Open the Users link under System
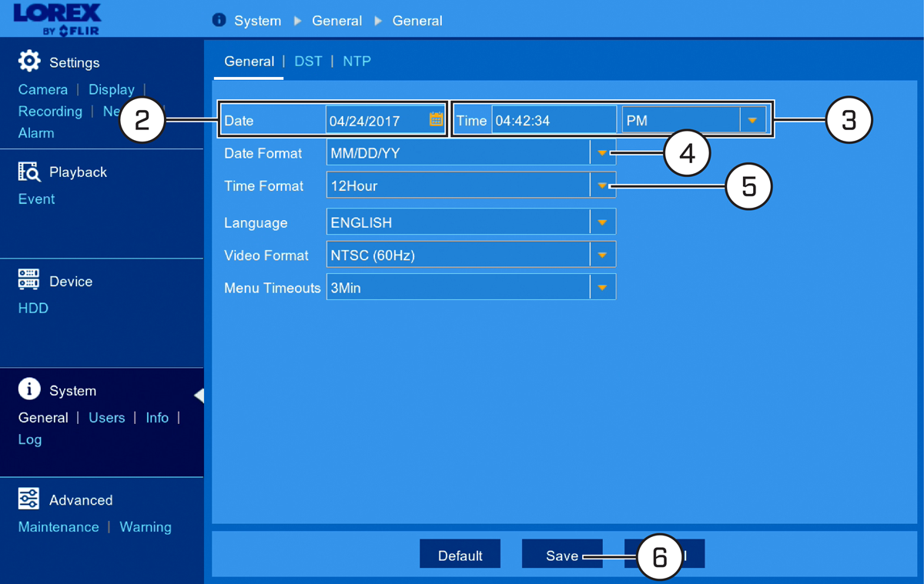924x584 pixels. click(x=106, y=418)
